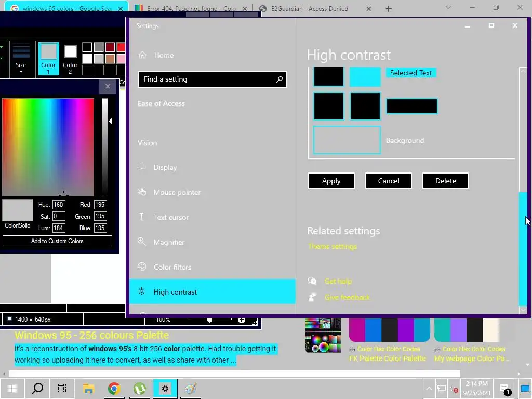Click the Green value field
Screen dimensions: 532x399
100,216
